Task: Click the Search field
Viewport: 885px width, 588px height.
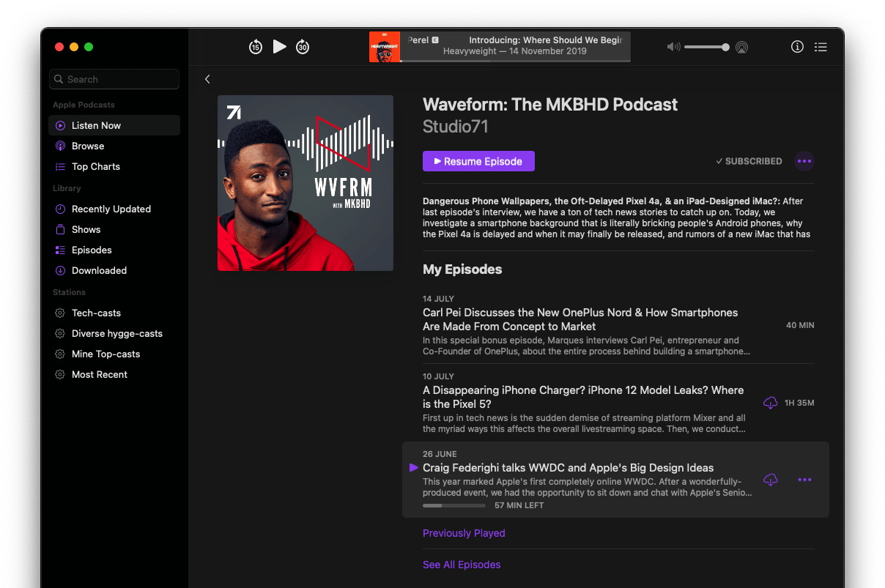Action: point(114,79)
